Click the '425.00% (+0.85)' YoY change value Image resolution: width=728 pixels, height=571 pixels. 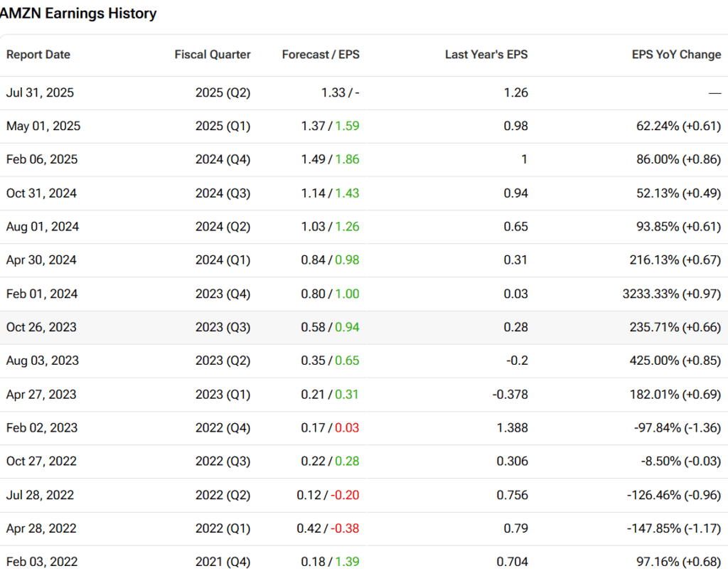(675, 361)
